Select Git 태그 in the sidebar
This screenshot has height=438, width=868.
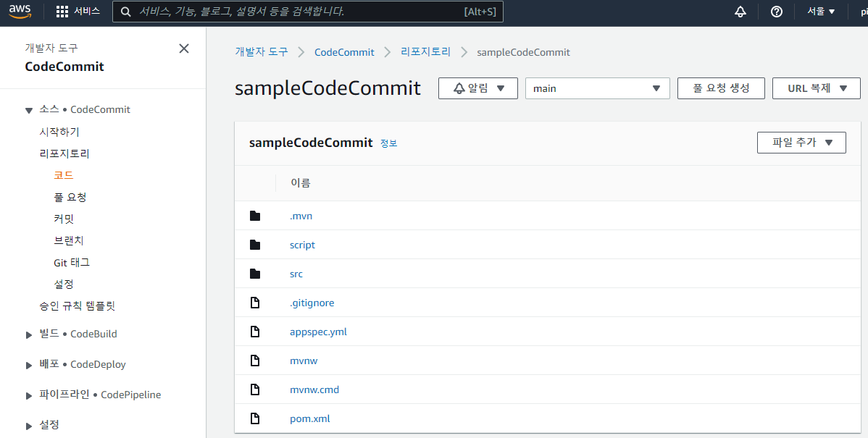72,262
